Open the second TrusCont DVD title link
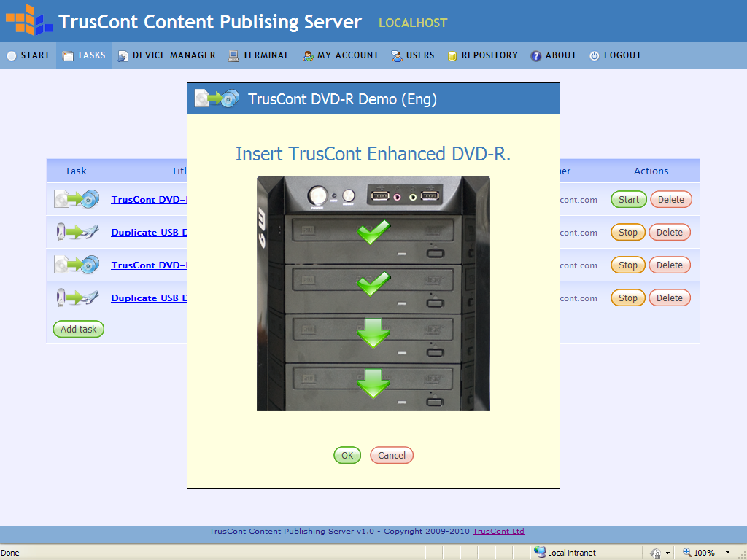747x560 pixels. tap(149, 265)
